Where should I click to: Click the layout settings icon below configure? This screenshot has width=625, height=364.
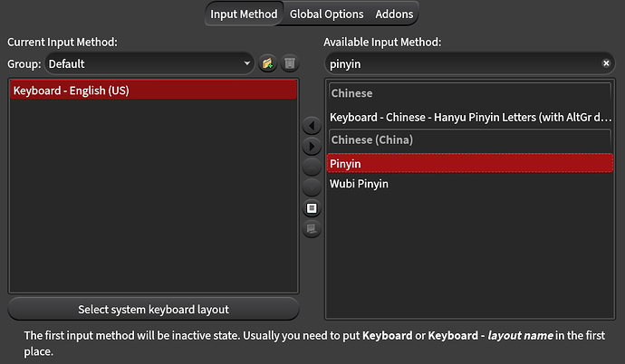tap(312, 229)
